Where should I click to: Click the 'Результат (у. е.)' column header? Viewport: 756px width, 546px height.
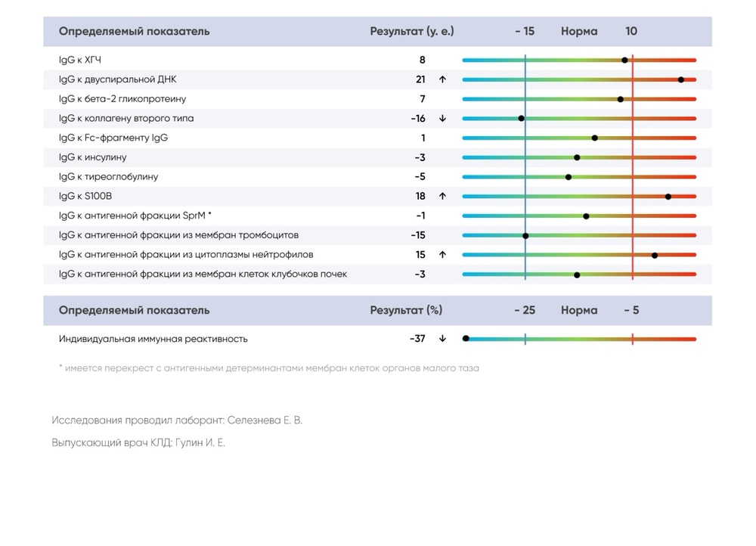(411, 31)
